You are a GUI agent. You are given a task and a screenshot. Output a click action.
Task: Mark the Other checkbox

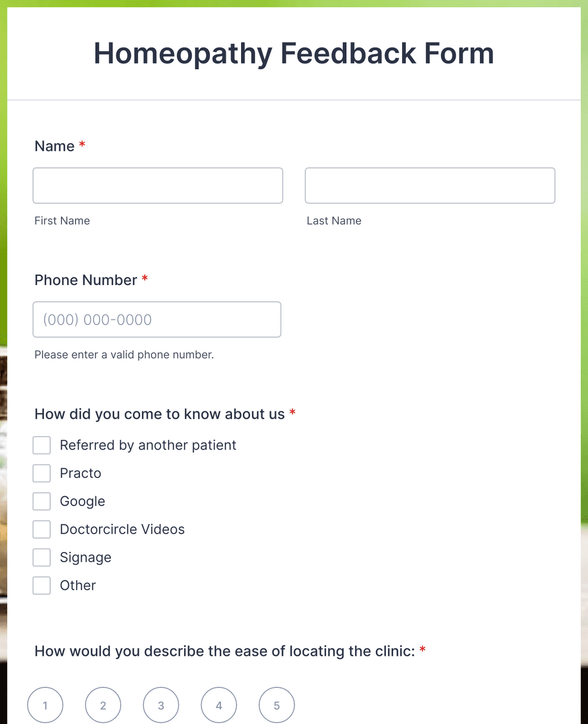(x=42, y=586)
